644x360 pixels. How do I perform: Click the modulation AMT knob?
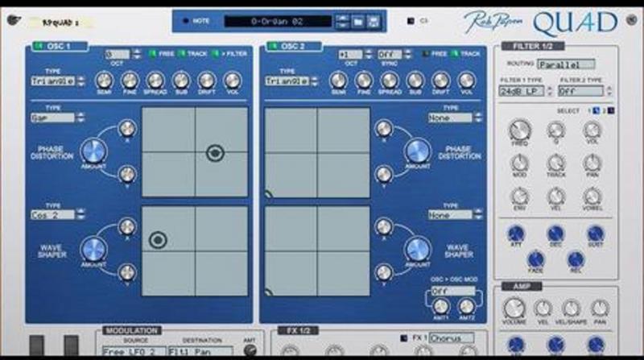pyautogui.click(x=250, y=350)
